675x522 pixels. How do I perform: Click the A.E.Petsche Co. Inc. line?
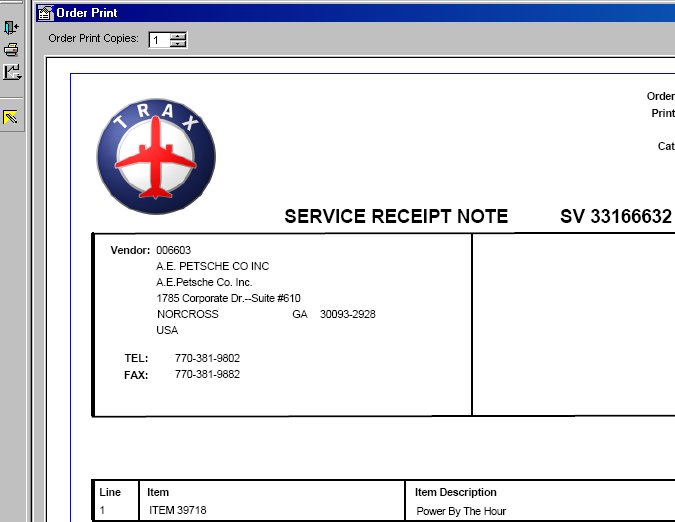[x=204, y=282]
